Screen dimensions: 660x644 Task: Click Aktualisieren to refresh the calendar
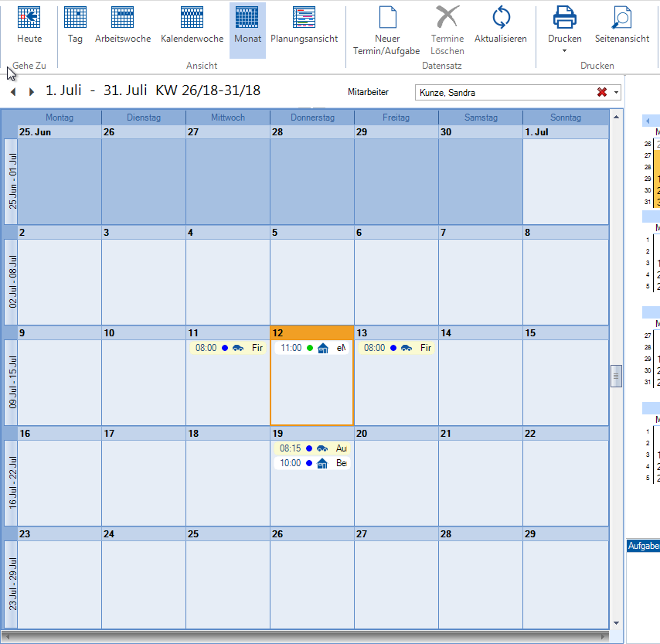coord(501,17)
